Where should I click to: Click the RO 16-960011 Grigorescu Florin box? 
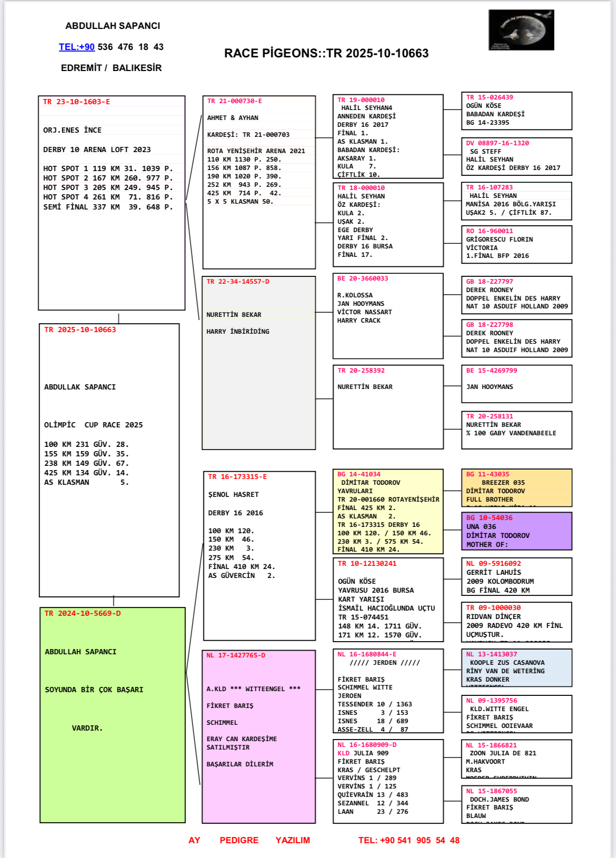(x=516, y=244)
